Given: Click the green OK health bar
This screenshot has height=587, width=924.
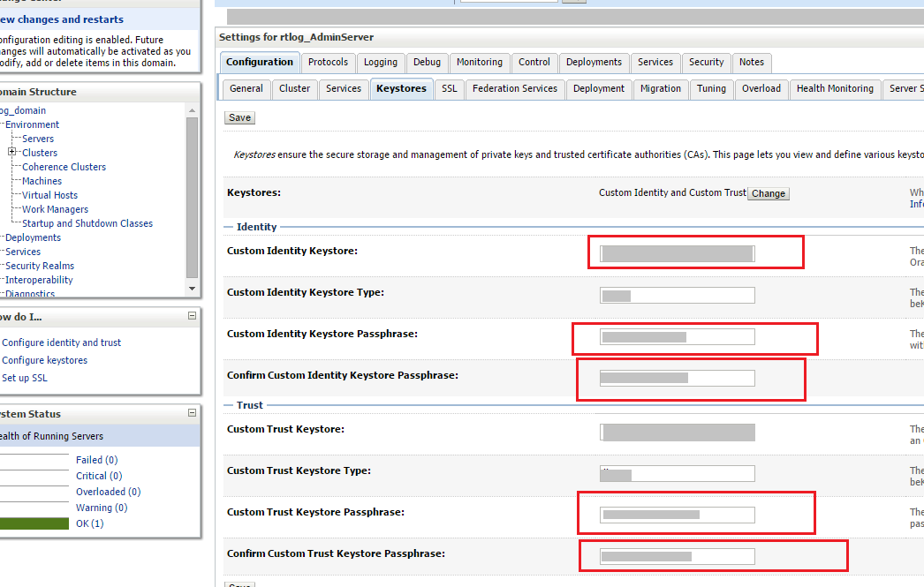Looking at the screenshot, I should tap(34, 523).
